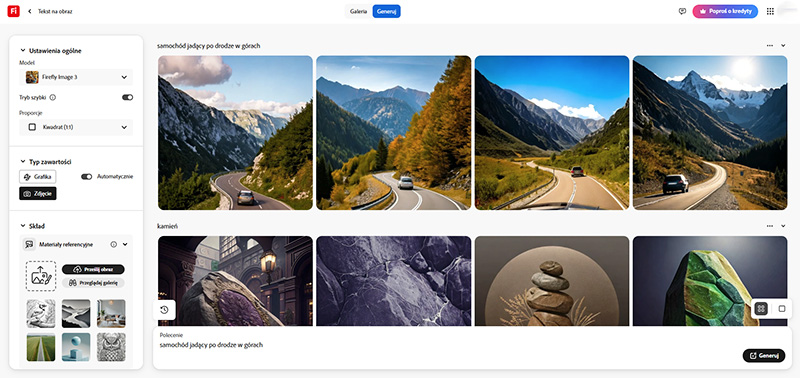Open more options for 'samochód jadący' row
This screenshot has width=800, height=378.
[769, 45]
